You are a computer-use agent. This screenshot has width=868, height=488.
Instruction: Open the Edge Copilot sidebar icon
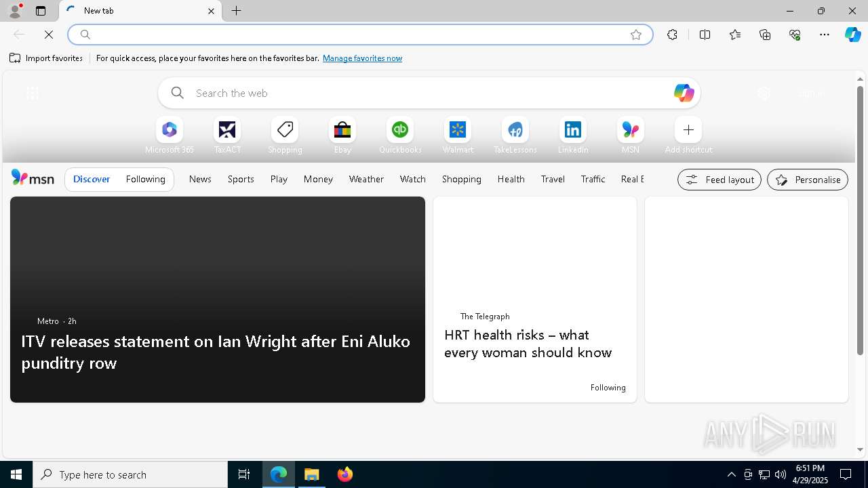tap(852, 35)
